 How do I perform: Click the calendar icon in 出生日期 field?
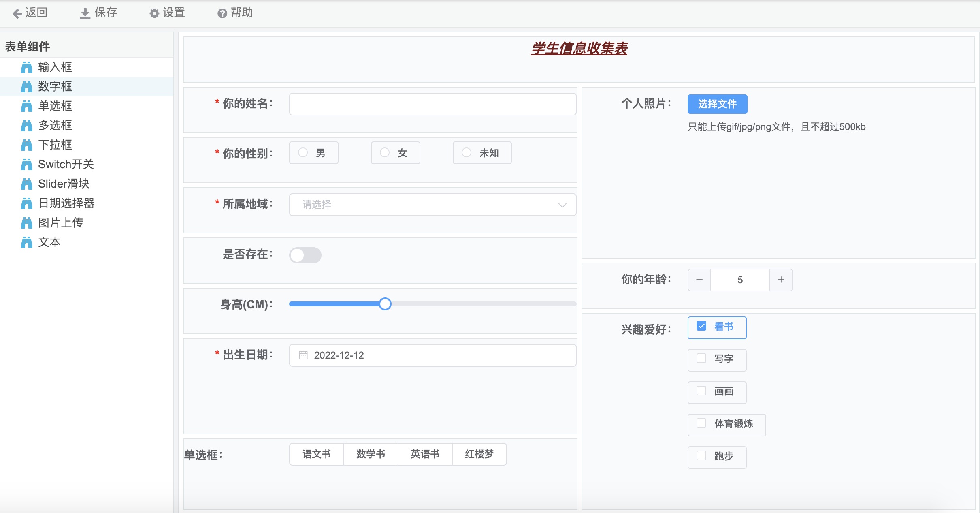tap(303, 355)
